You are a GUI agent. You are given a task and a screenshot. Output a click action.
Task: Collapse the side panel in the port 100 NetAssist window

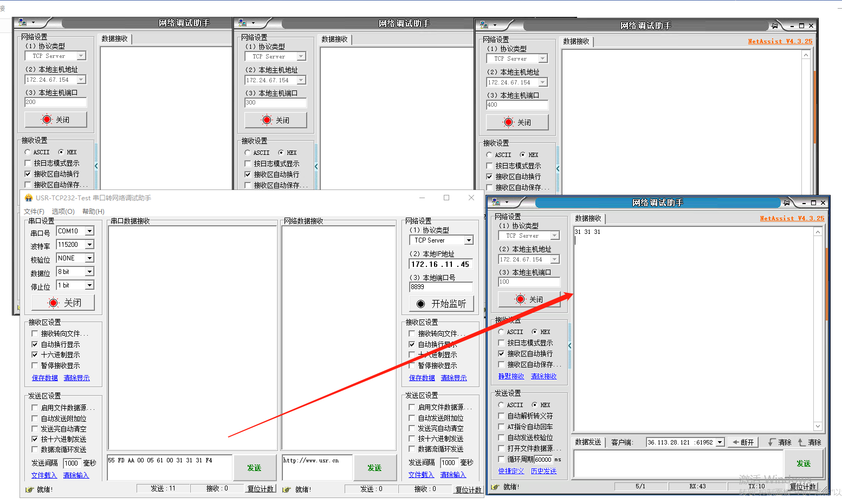click(569, 345)
